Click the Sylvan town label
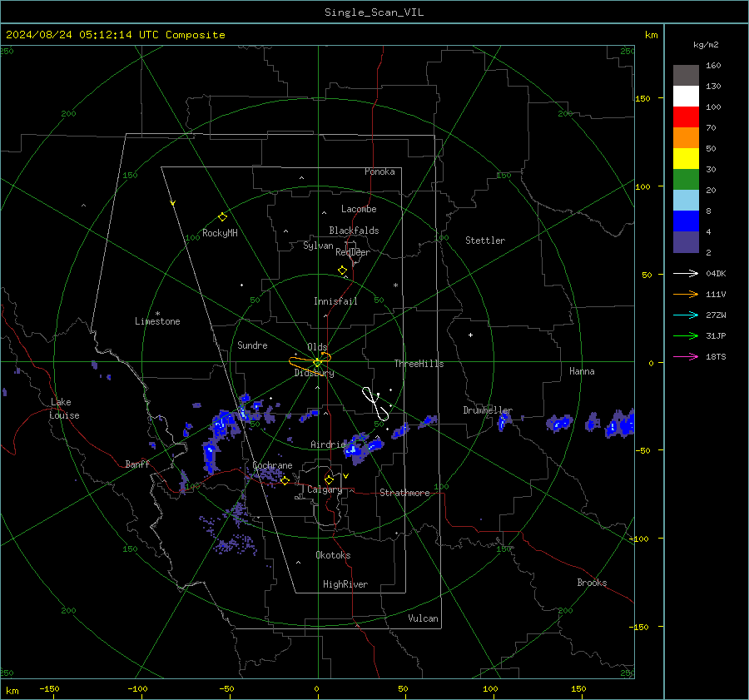749x700 pixels. pyautogui.click(x=318, y=246)
